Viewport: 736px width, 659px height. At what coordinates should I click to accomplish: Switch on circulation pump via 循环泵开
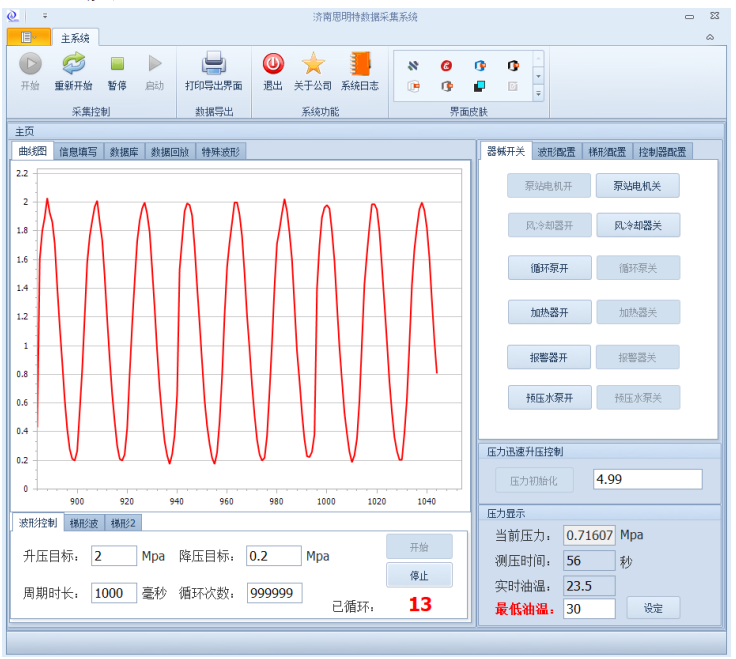[549, 267]
